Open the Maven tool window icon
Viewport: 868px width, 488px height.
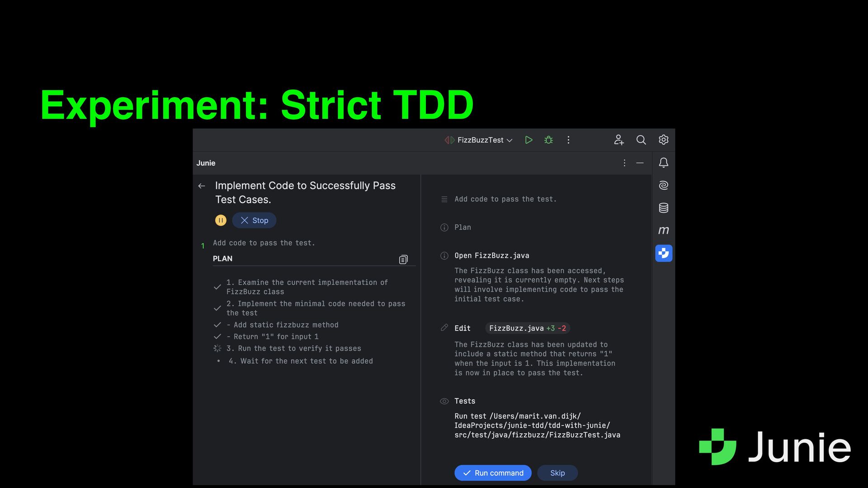[x=663, y=230]
